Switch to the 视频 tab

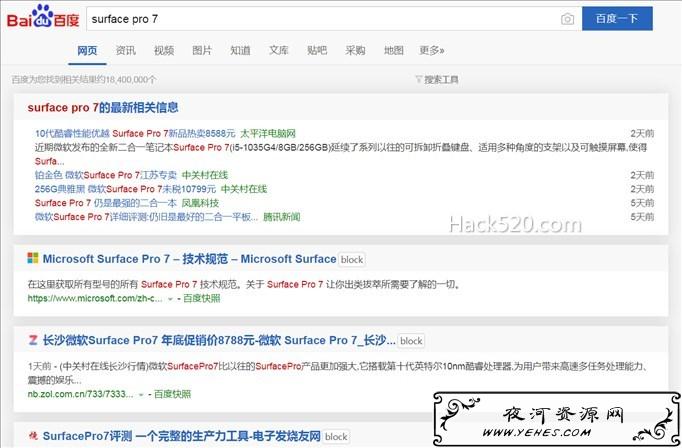(x=164, y=50)
